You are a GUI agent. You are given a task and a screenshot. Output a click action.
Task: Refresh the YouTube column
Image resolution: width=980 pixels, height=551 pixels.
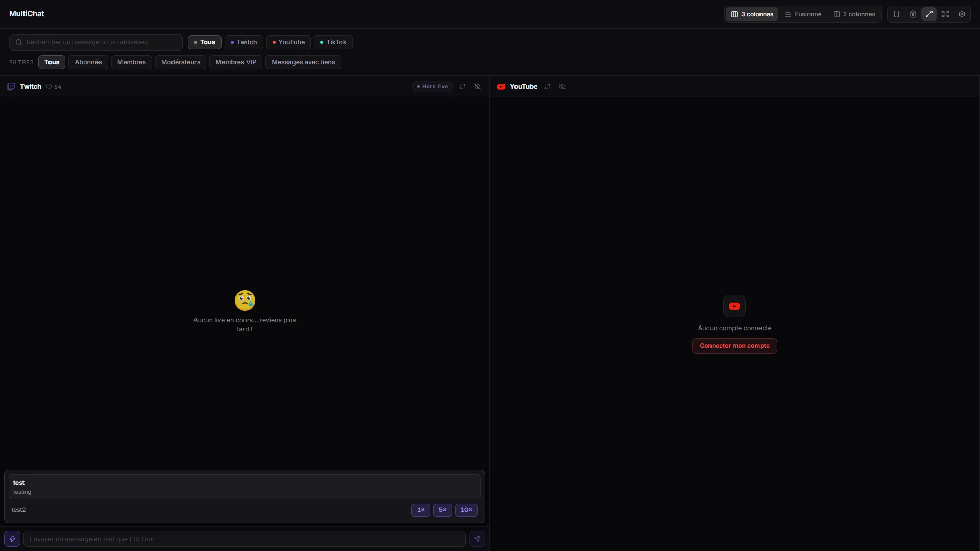point(547,87)
